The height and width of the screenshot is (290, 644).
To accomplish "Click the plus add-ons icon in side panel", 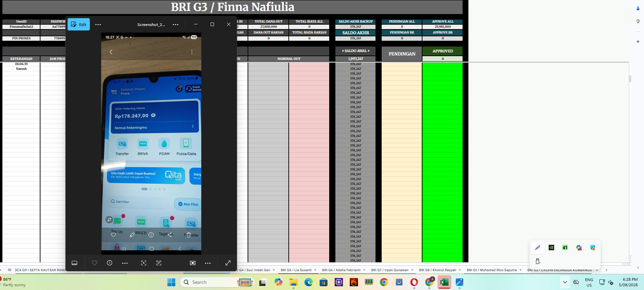I will [638, 41].
